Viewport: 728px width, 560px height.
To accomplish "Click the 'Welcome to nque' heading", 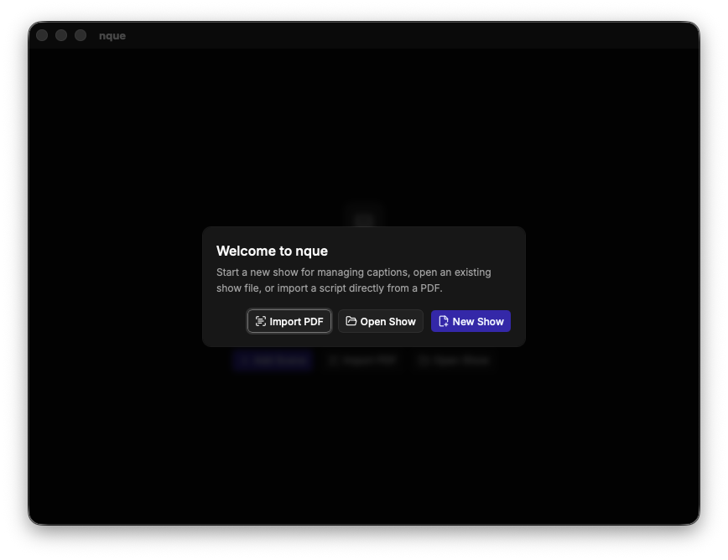I will [272, 251].
